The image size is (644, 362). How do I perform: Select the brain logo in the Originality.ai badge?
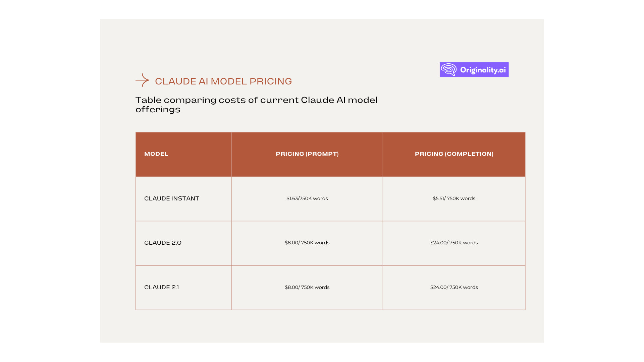(448, 69)
